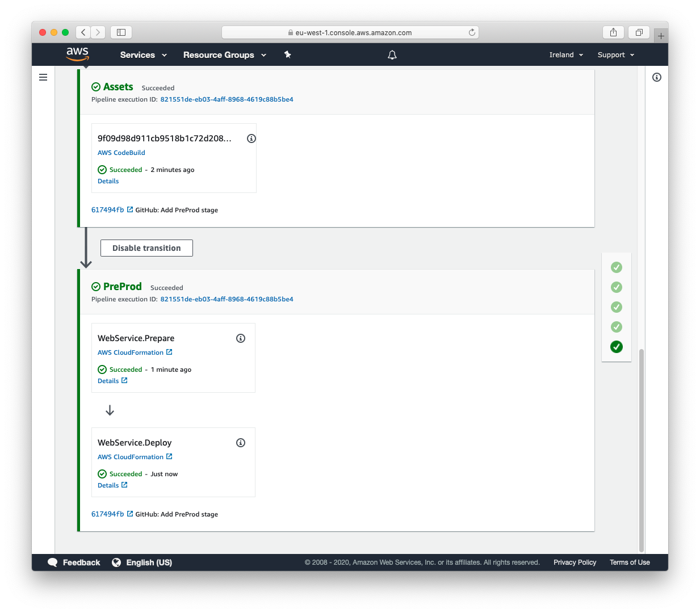Click the Disable transition button
700x613 pixels.
(146, 247)
